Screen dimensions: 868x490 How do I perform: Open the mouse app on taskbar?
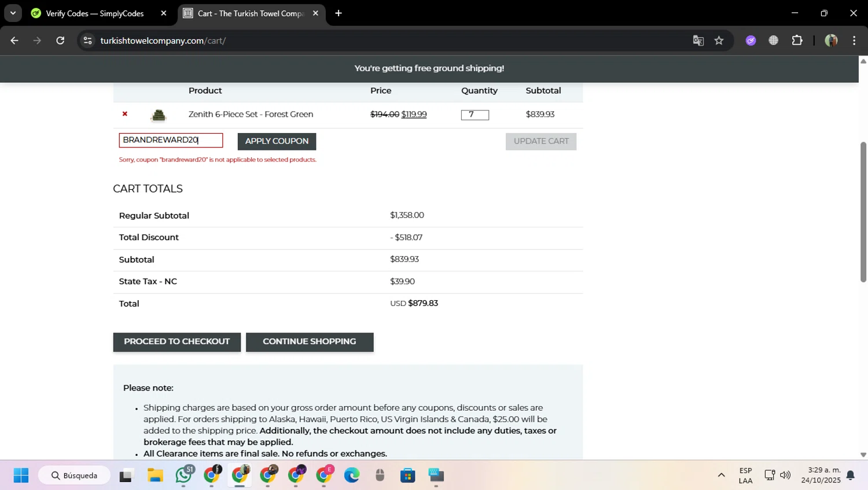380,476
